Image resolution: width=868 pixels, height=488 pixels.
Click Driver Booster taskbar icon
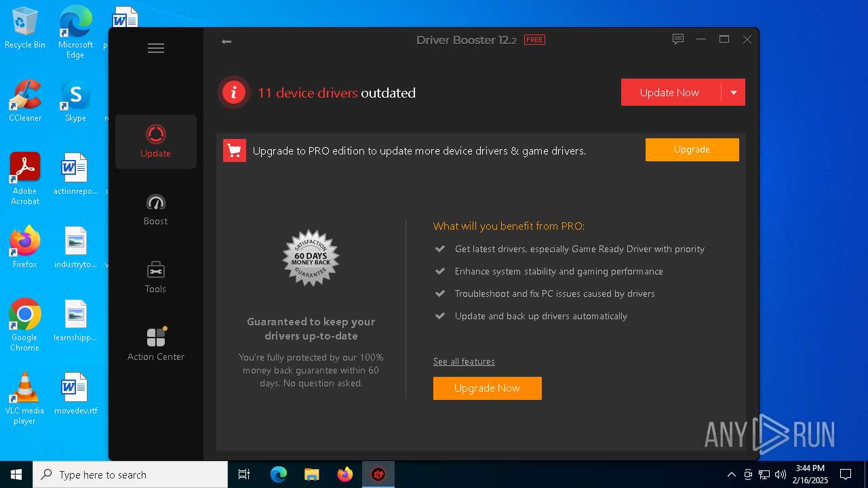tap(378, 474)
